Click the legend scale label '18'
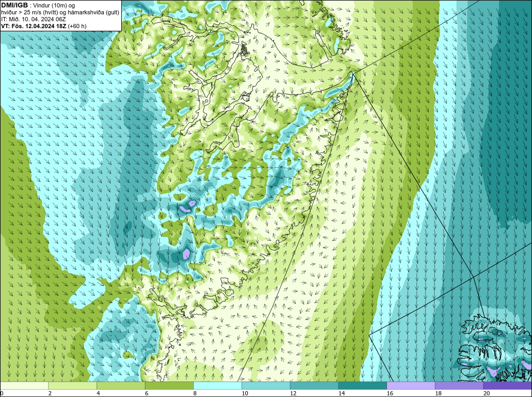Image resolution: width=532 pixels, height=397 pixels. (x=438, y=393)
